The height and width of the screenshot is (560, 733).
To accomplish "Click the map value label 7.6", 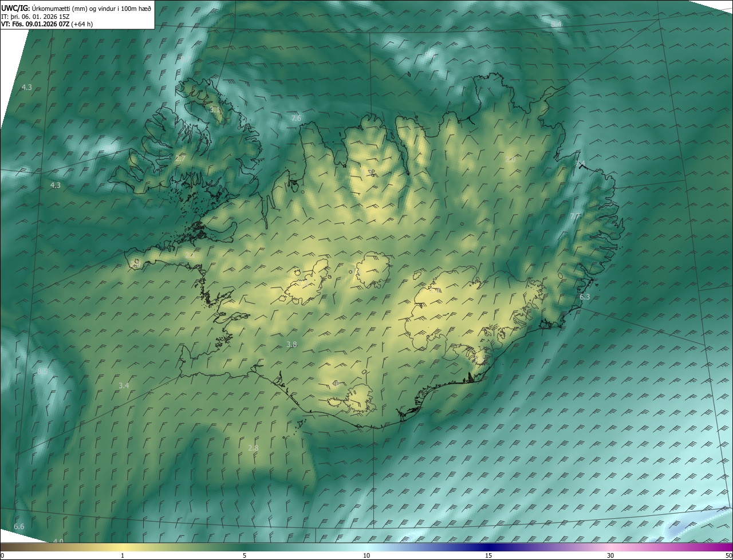I will pos(296,118).
